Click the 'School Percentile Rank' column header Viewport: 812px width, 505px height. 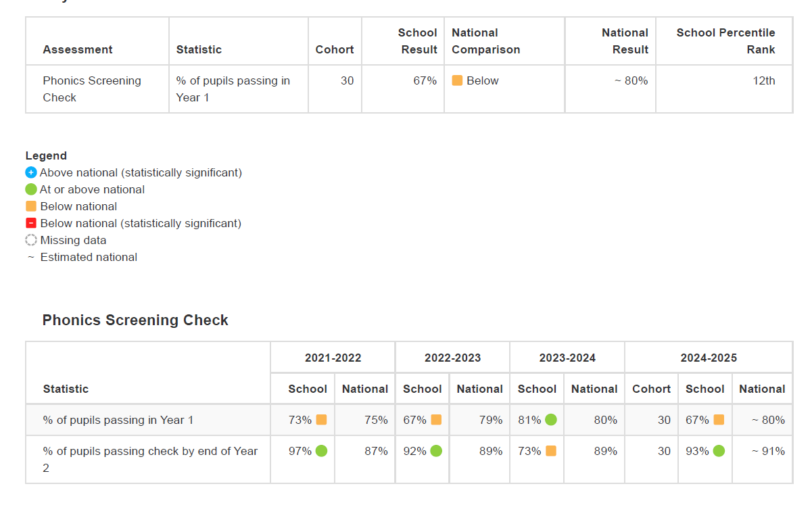click(725, 41)
